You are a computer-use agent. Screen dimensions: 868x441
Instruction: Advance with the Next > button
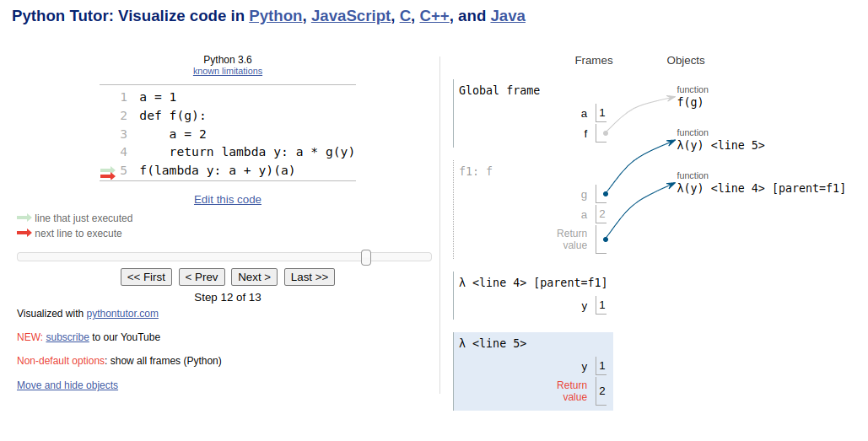click(x=254, y=277)
